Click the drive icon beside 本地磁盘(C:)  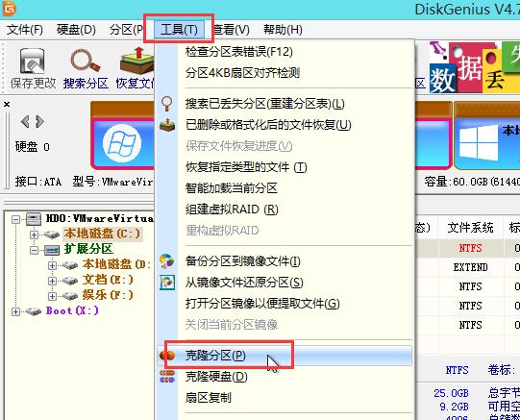[51, 235]
